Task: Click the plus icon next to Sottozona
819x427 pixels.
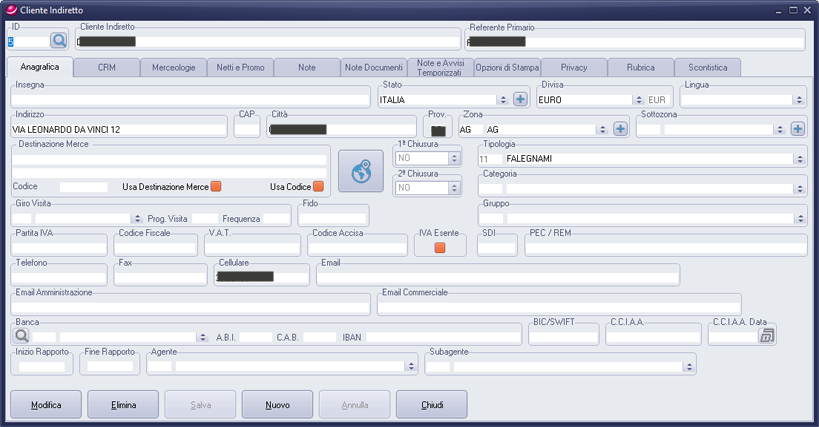Action: tap(797, 129)
